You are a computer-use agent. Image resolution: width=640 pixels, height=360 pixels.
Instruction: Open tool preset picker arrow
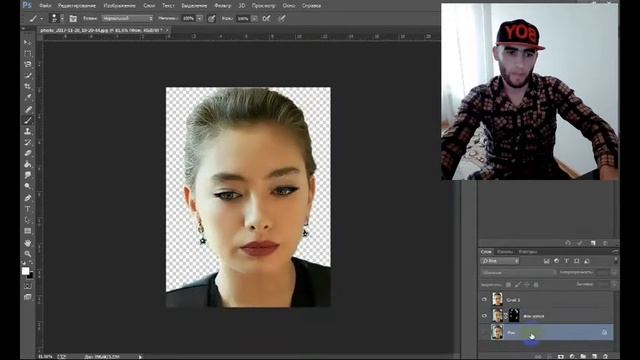click(42, 19)
